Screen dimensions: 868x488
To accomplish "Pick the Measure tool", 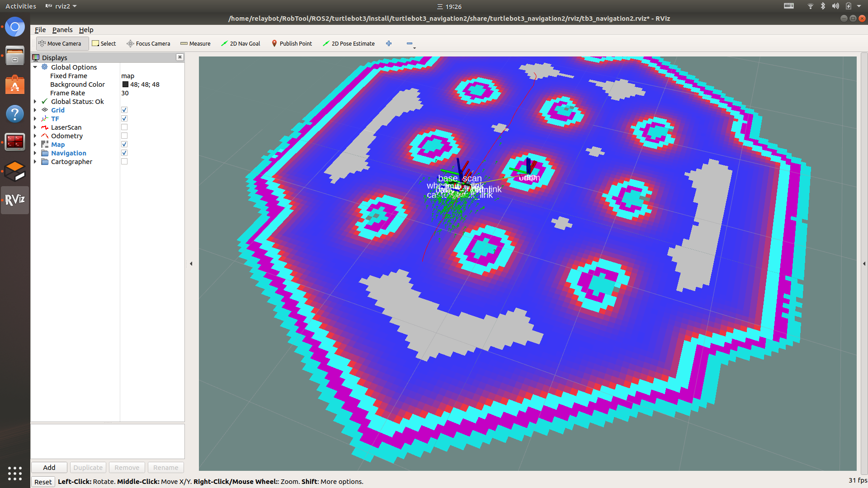I will click(195, 43).
